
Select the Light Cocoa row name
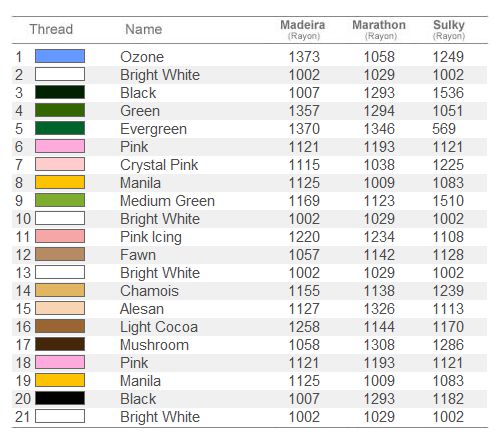coord(159,327)
